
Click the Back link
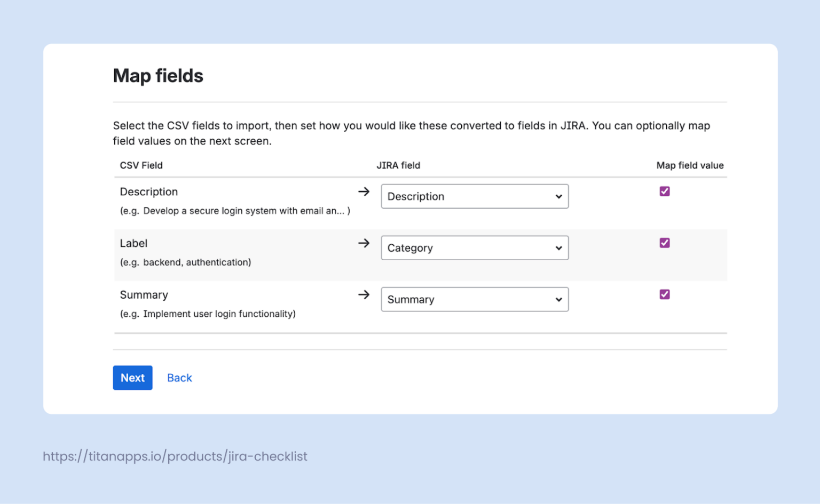(x=179, y=378)
